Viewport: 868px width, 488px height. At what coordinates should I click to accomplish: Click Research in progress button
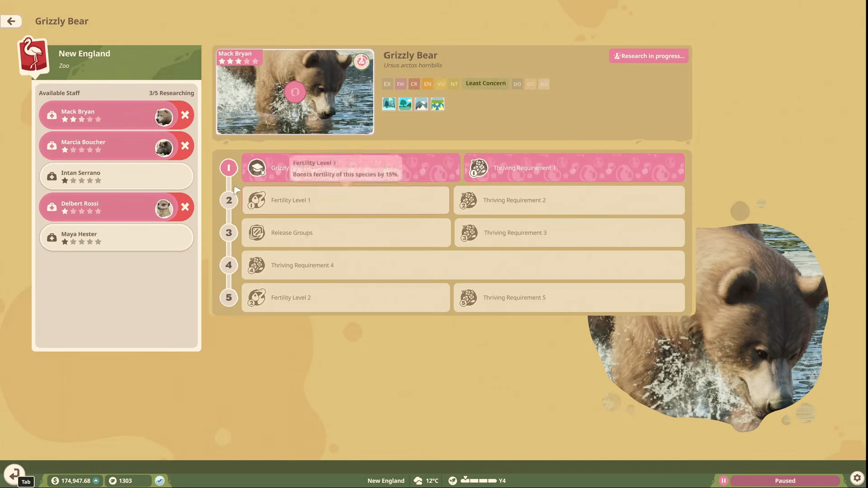pos(649,56)
